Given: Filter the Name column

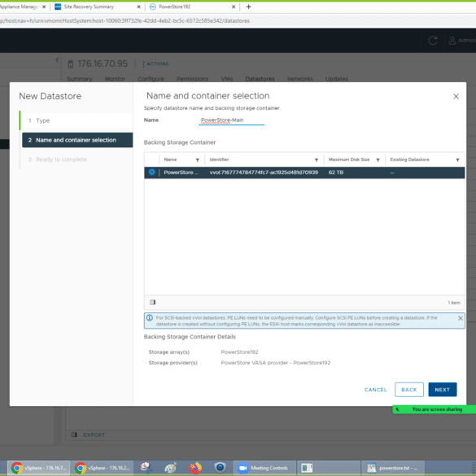Looking at the screenshot, I should point(198,160).
